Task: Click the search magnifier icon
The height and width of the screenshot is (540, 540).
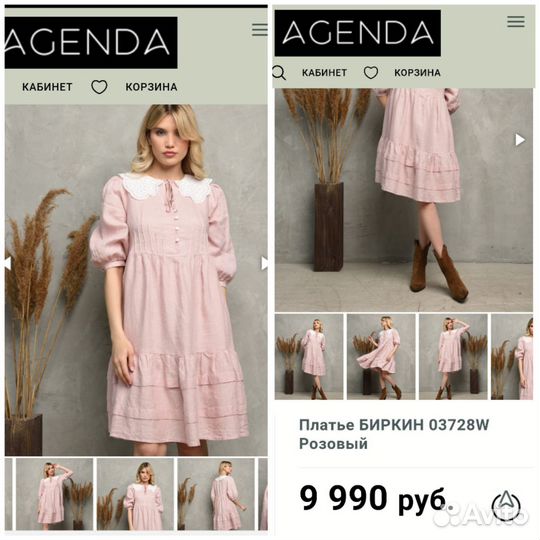Action: coord(279,73)
